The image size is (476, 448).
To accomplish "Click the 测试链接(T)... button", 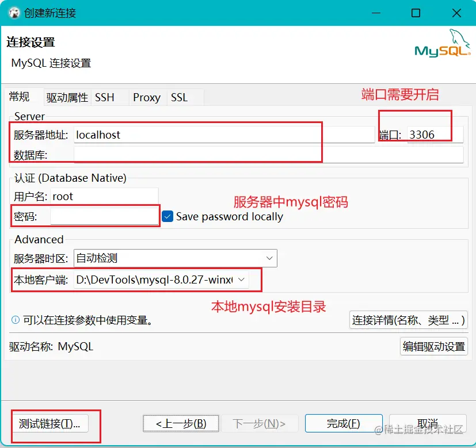I will click(x=49, y=423).
